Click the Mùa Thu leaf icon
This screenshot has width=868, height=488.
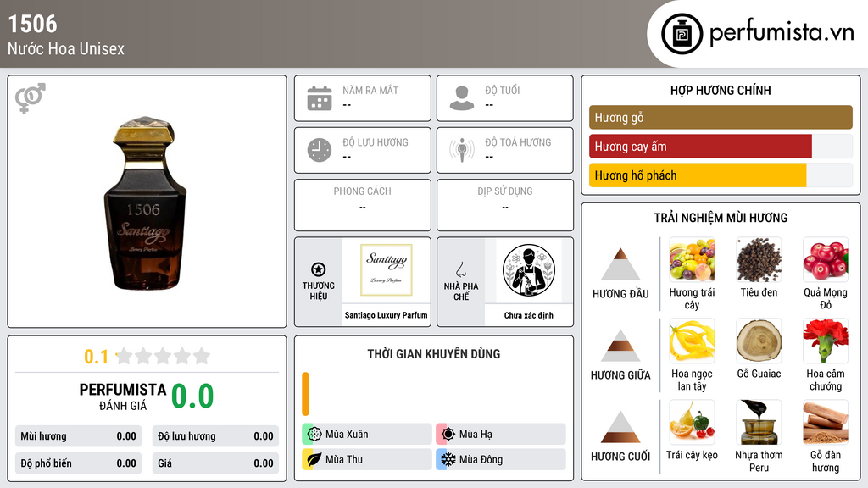[314, 459]
